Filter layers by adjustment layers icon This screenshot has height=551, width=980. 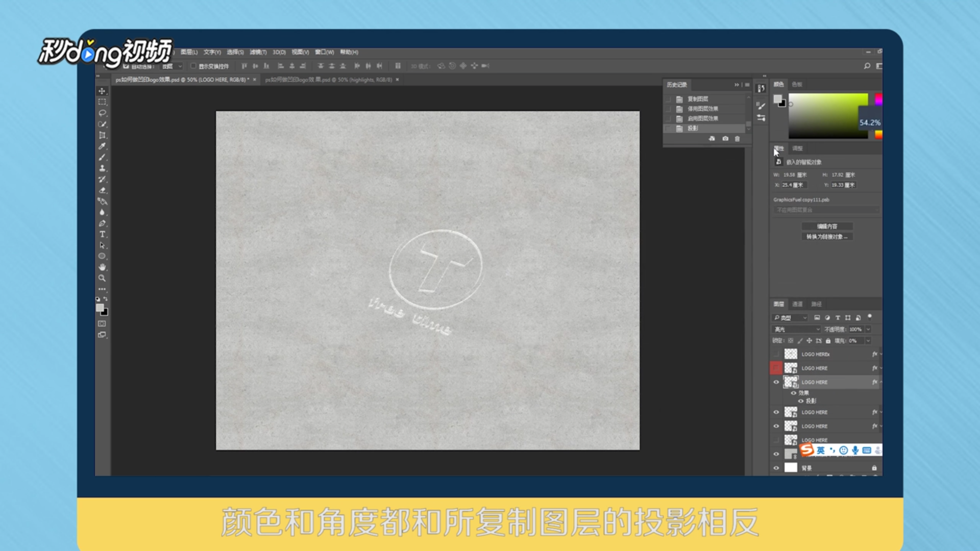[x=827, y=318]
